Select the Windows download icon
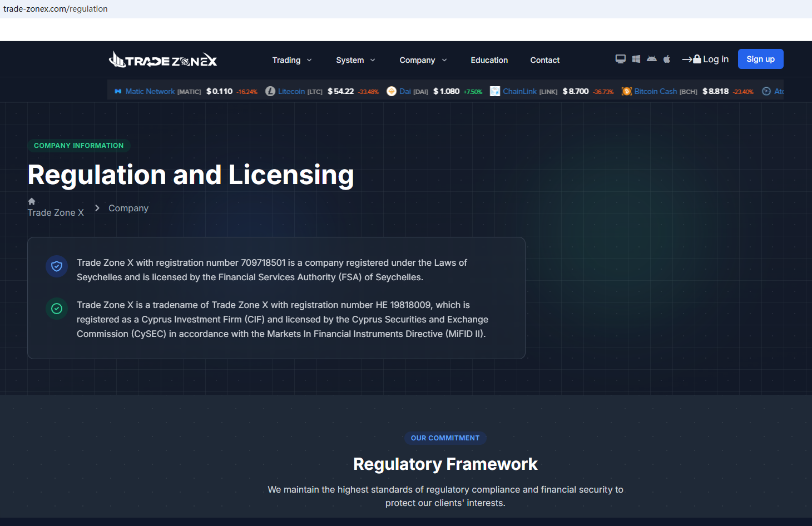Viewport: 812px width, 526px height. point(636,59)
